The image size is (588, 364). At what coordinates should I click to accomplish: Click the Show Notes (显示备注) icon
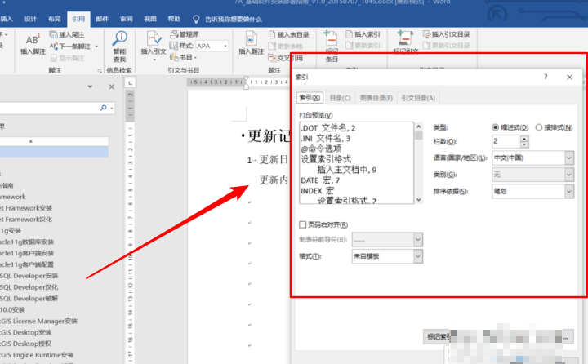pyautogui.click(x=54, y=58)
